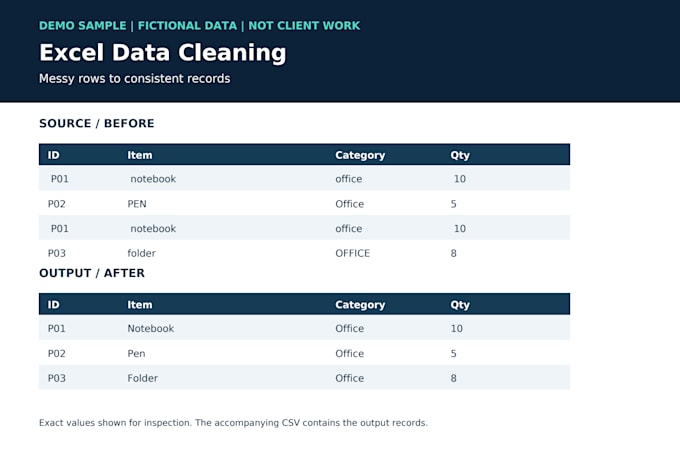The height and width of the screenshot is (459, 680).
Task: Click the P03 ID beside lowercase 'folder'
Action: coord(56,253)
